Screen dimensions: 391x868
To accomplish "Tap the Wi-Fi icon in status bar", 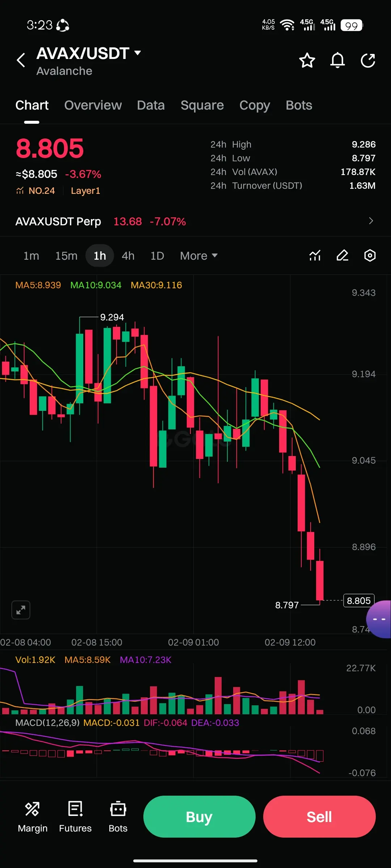I will coord(287,25).
